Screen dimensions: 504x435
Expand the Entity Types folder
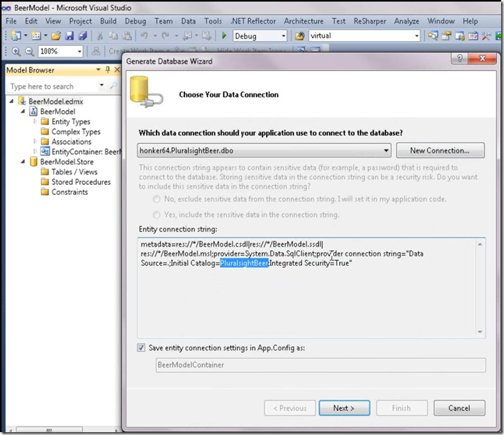[x=35, y=121]
